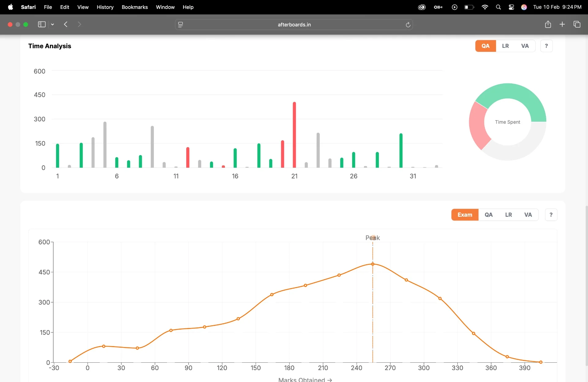Reload the afterboards.in page
The width and height of the screenshot is (588, 382).
pyautogui.click(x=408, y=25)
